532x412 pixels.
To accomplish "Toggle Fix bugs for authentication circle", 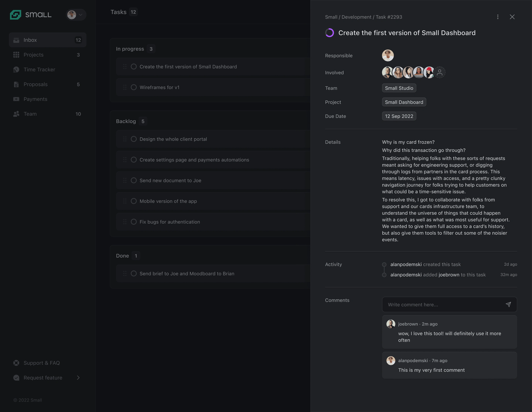I will [134, 222].
